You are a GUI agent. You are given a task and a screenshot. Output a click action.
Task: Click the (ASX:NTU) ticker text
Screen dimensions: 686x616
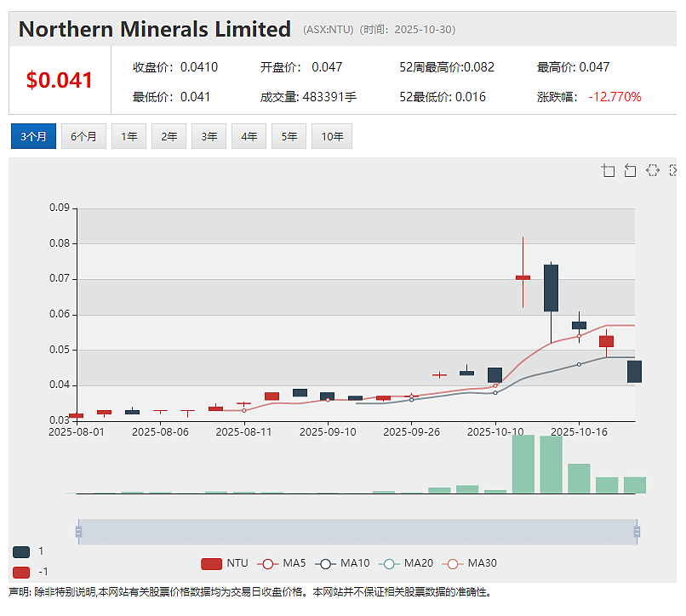[329, 29]
